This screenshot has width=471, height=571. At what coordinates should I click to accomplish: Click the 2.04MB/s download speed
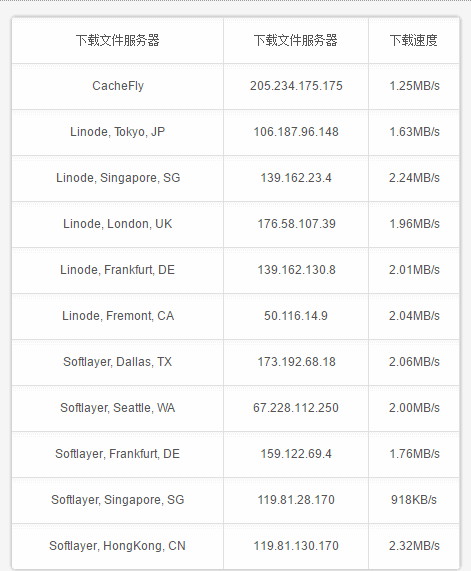point(414,316)
